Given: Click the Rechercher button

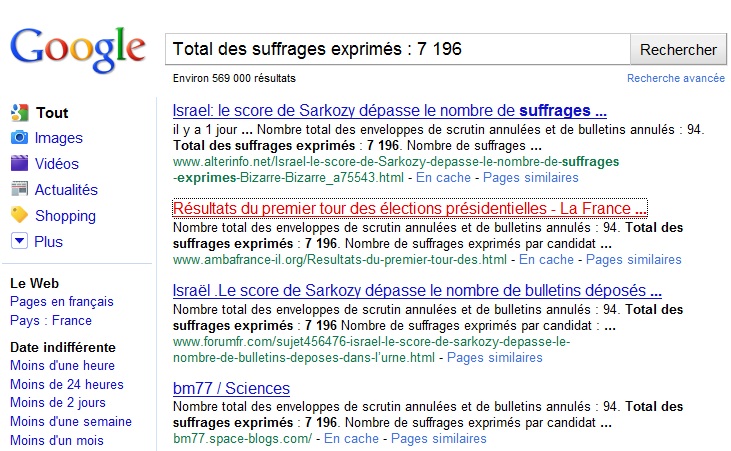Looking at the screenshot, I should 678,49.
